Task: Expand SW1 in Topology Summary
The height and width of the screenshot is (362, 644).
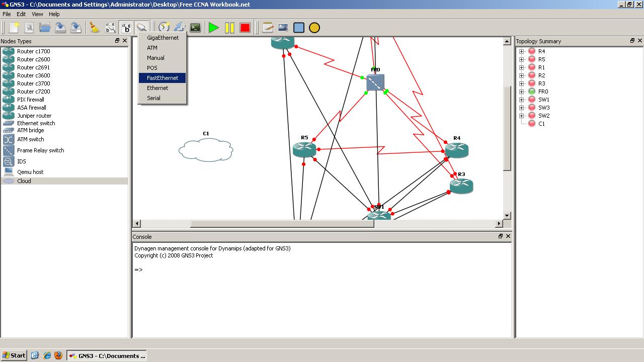Action: (522, 100)
